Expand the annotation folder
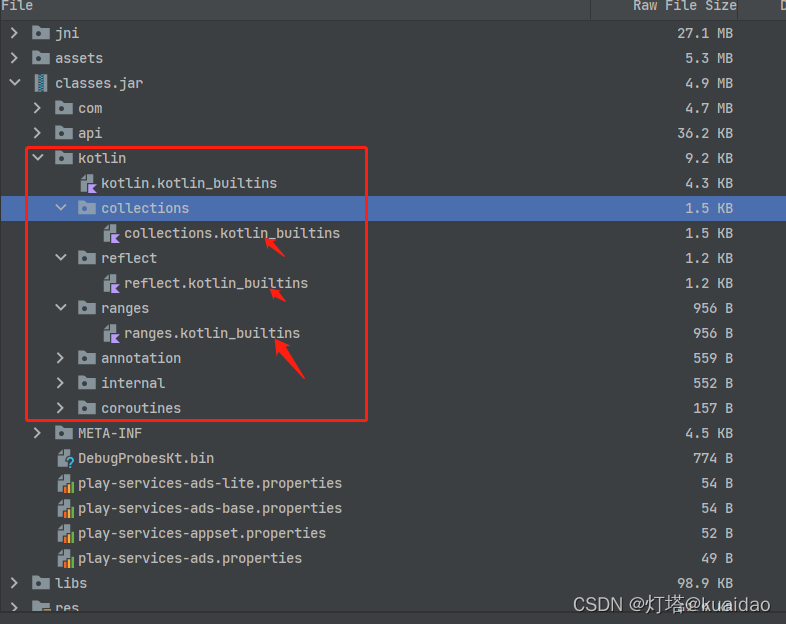 click(x=61, y=358)
